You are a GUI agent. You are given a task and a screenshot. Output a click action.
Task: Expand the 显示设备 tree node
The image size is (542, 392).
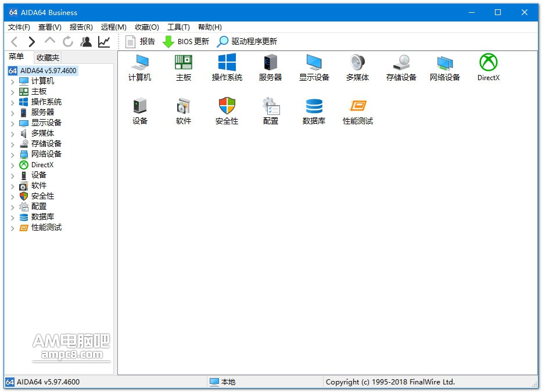pyautogui.click(x=12, y=123)
